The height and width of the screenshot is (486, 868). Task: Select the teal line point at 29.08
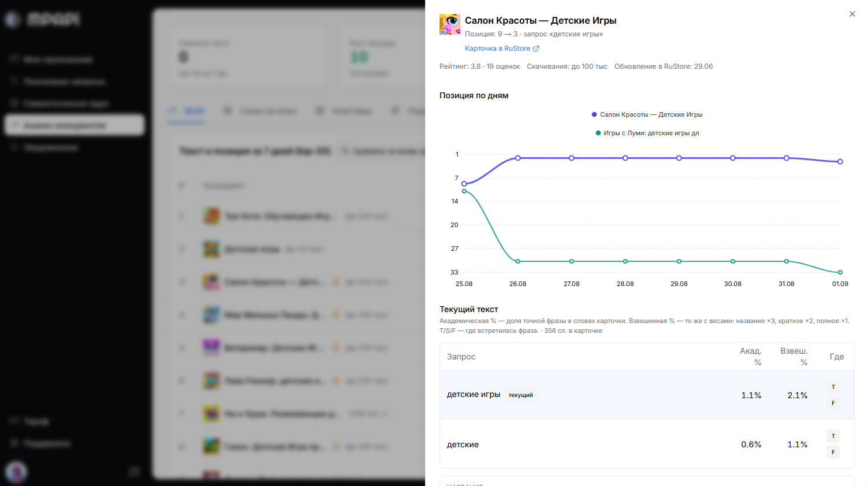point(679,261)
